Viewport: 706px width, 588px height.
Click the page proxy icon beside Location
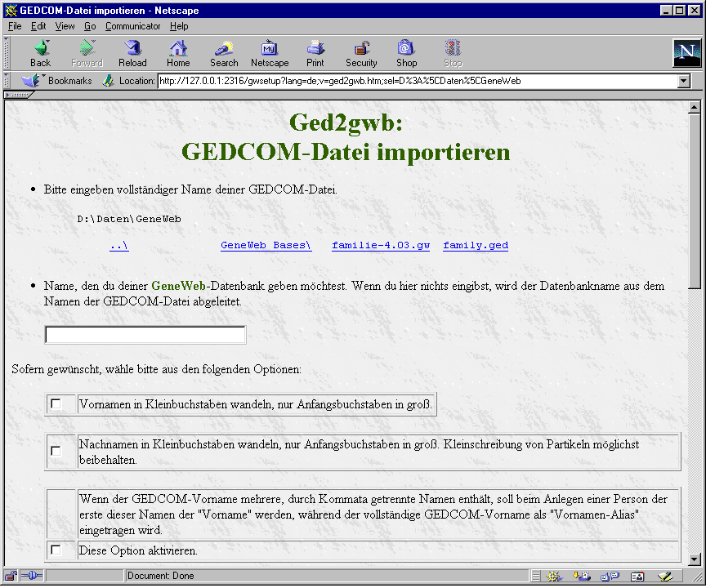[x=108, y=81]
